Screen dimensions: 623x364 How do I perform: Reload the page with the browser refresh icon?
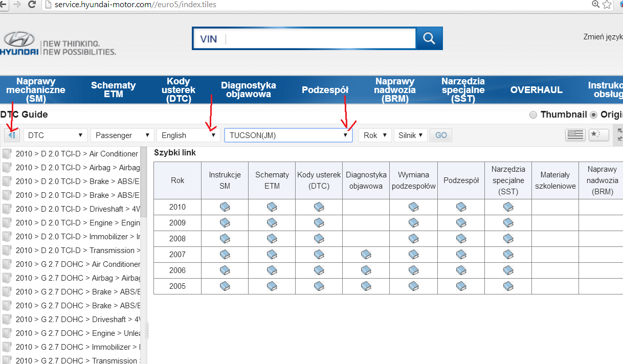32,5
